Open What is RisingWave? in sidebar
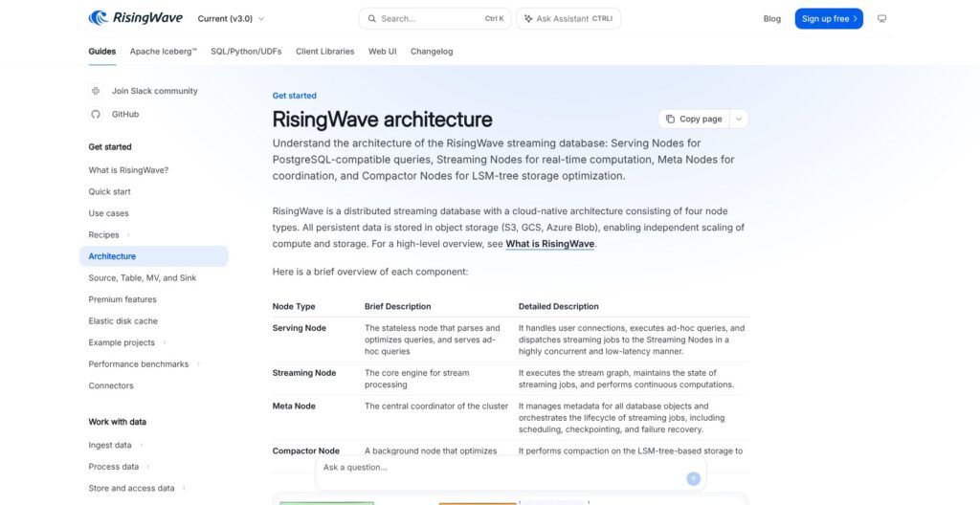 [x=128, y=170]
